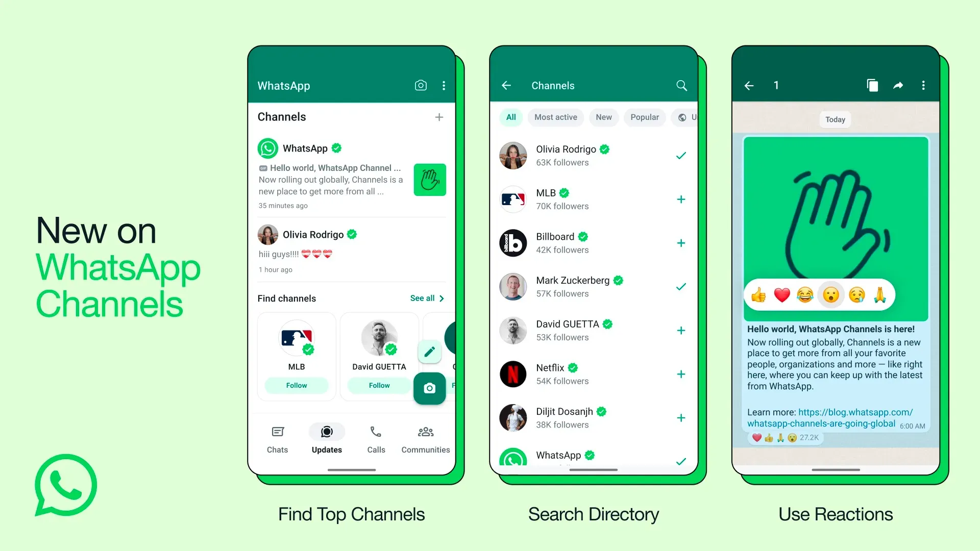
Task: Tap the back arrow in Channels screen
Action: click(x=506, y=85)
